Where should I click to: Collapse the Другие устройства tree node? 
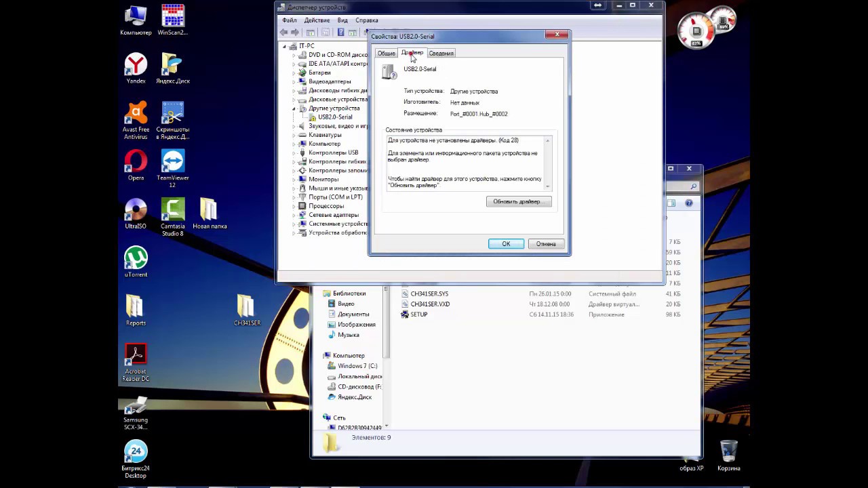point(294,108)
